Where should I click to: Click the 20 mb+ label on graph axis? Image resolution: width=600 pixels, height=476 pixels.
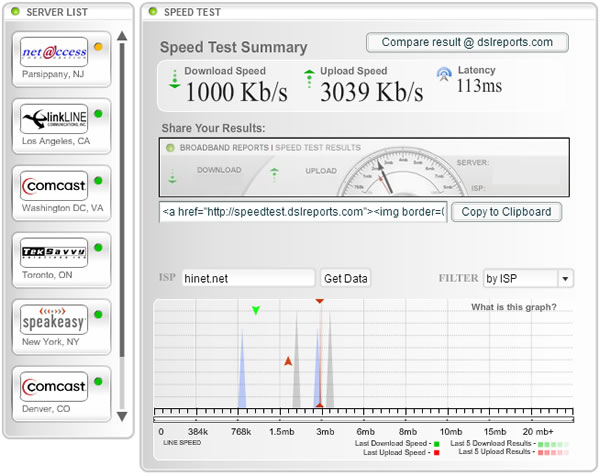tap(538, 432)
